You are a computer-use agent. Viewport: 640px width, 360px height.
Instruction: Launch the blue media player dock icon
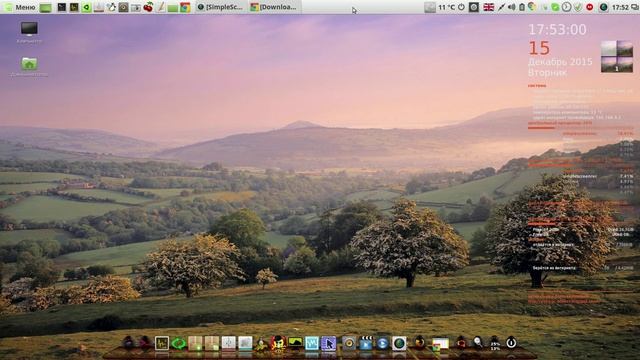382,343
